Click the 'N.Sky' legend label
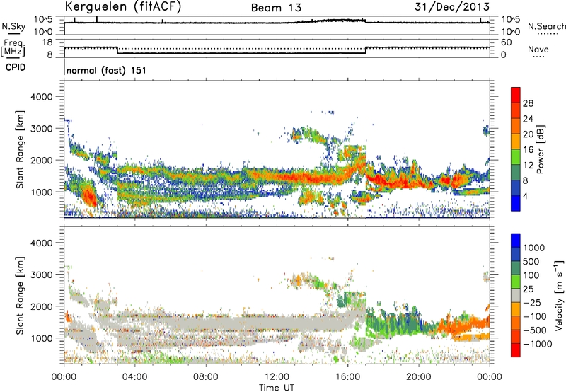 tap(13, 27)
